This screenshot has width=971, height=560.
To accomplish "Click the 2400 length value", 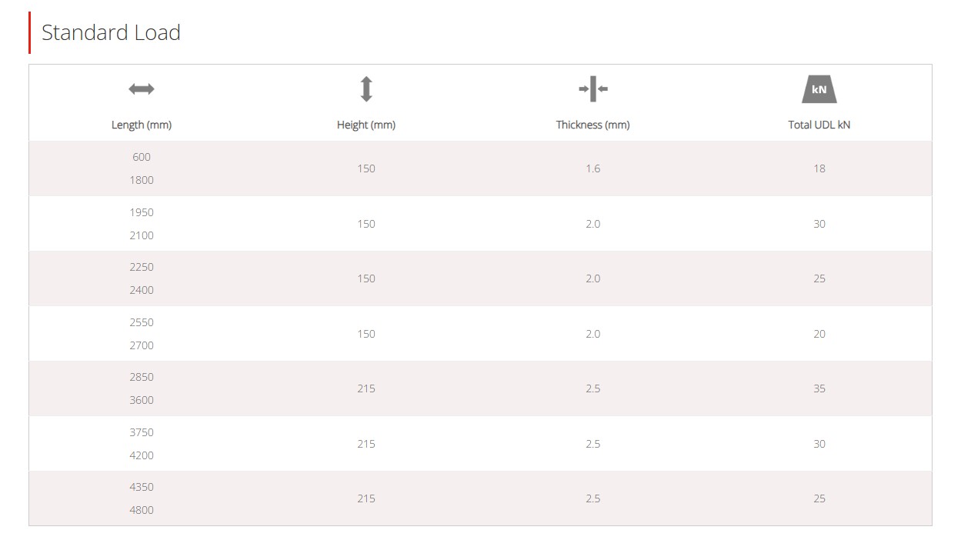I will point(142,290).
